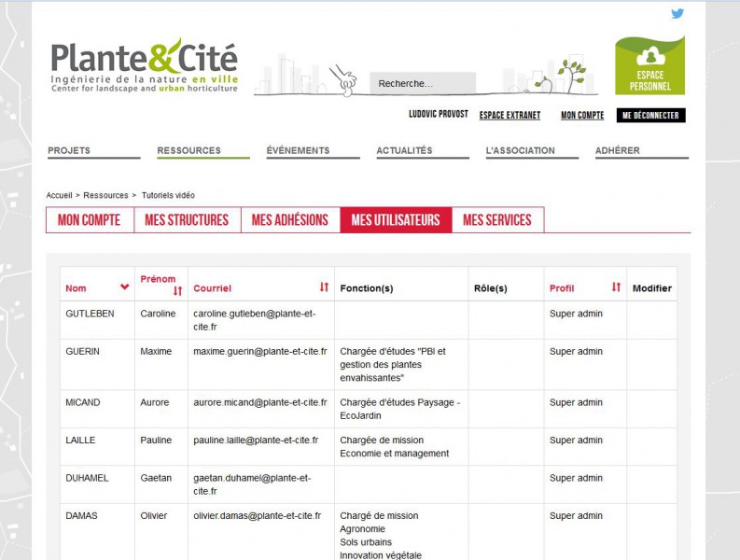Click Super admin in MICAND row
Viewport: 740px width, 560px height.
[x=576, y=402]
